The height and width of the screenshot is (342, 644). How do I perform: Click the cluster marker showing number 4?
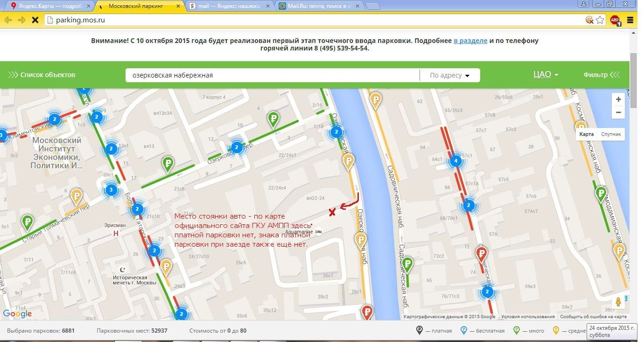pyautogui.click(x=455, y=162)
